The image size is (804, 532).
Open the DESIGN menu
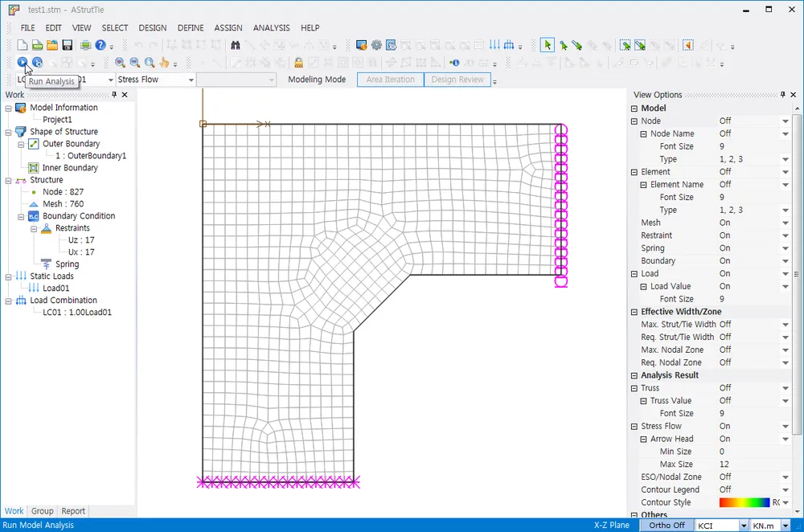point(152,27)
